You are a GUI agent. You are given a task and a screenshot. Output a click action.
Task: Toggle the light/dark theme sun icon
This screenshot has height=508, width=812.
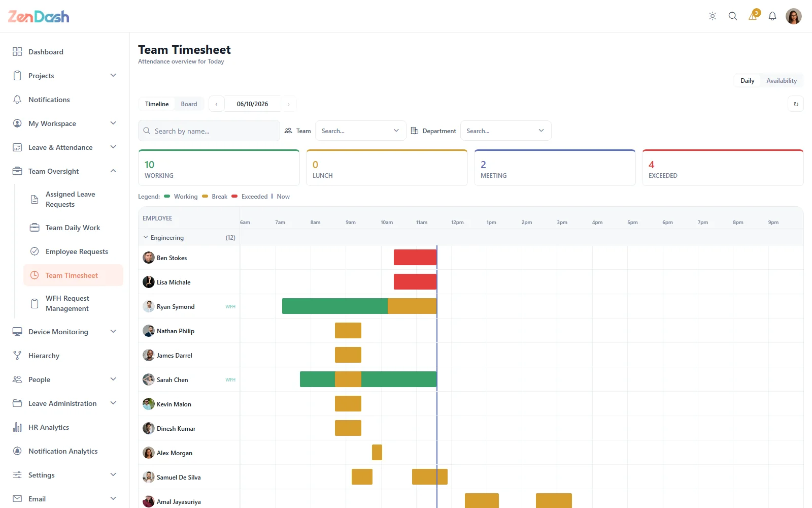(713, 16)
